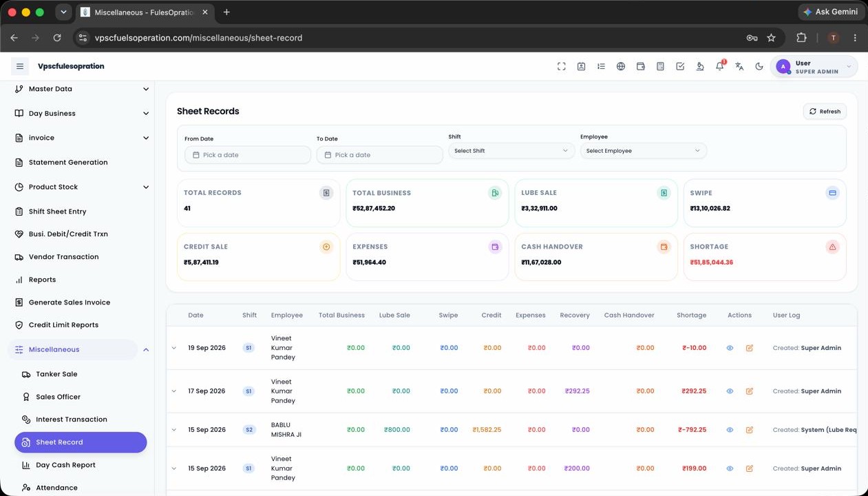The image size is (868, 496).
Task: Click the Refresh button
Action: [x=825, y=112]
